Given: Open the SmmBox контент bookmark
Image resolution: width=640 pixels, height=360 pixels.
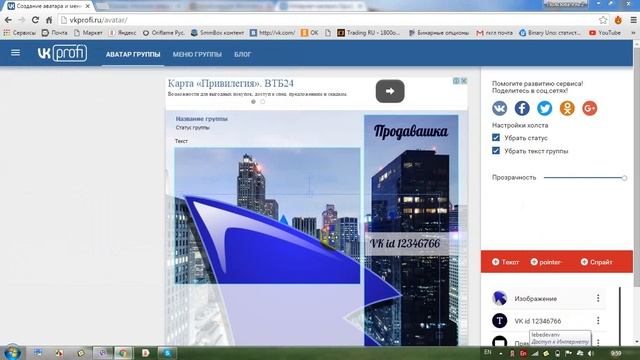Looking at the screenshot, I should click(217, 33).
